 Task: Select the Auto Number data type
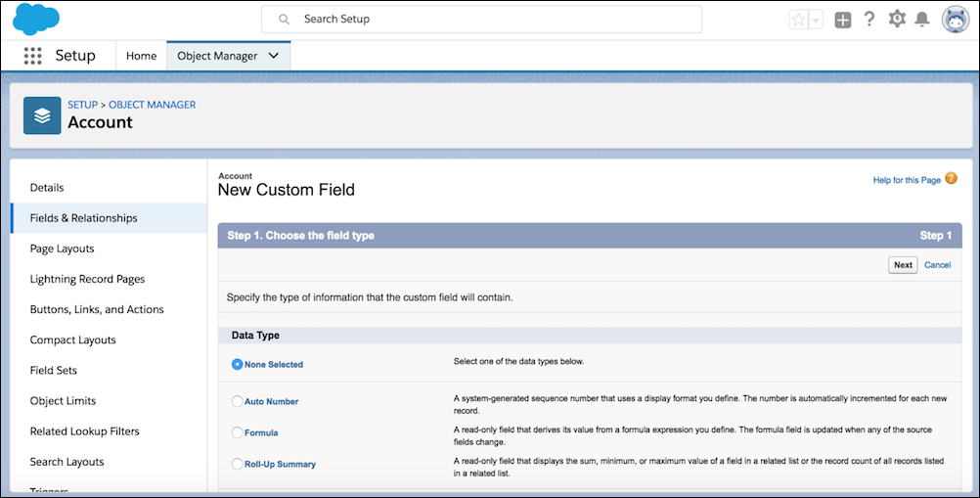[237, 401]
